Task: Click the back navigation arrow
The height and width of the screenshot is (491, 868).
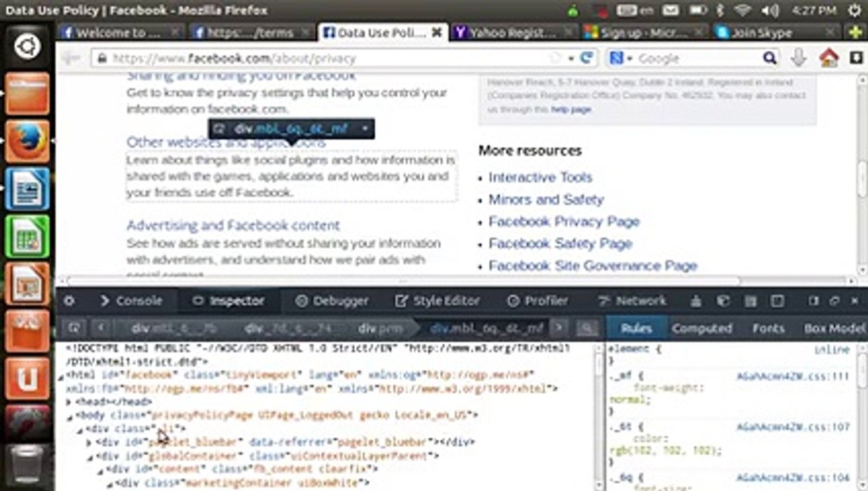Action: [70, 58]
